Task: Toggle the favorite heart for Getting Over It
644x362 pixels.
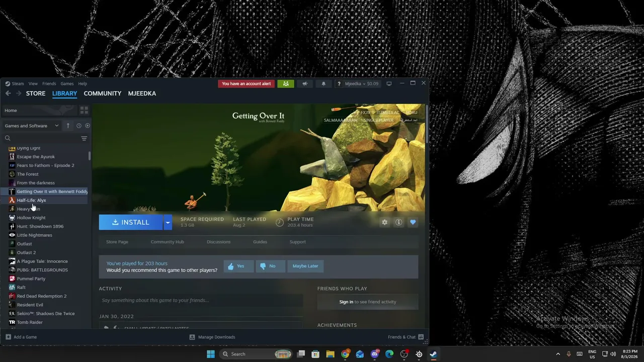Action: [x=413, y=222]
